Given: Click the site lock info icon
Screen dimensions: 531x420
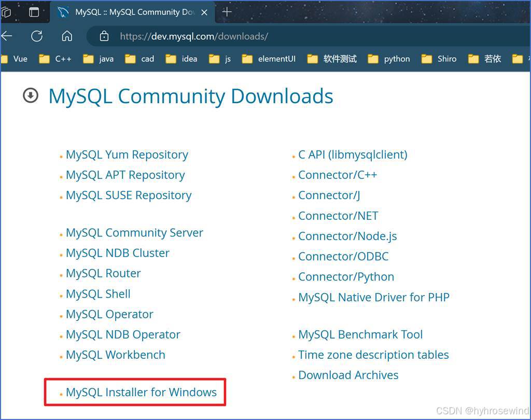Looking at the screenshot, I should [104, 36].
